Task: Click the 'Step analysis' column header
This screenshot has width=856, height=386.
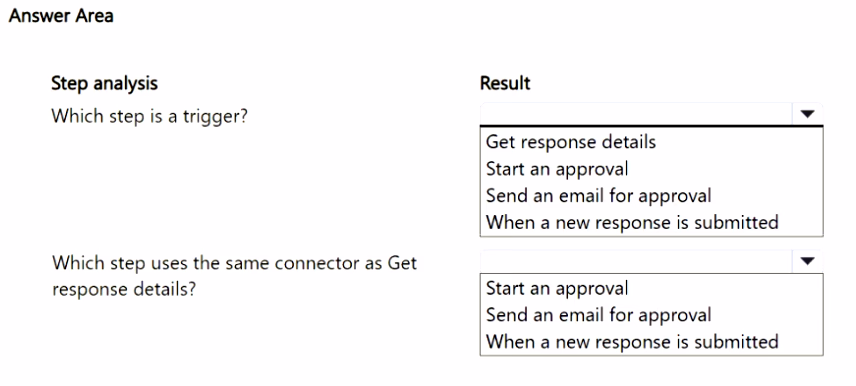Action: pyautogui.click(x=104, y=83)
